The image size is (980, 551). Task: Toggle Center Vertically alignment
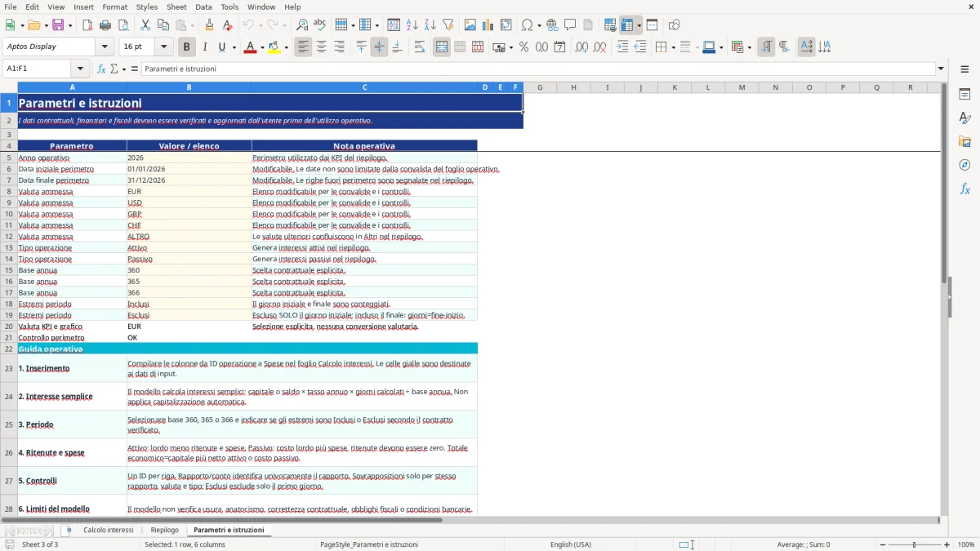tap(379, 47)
